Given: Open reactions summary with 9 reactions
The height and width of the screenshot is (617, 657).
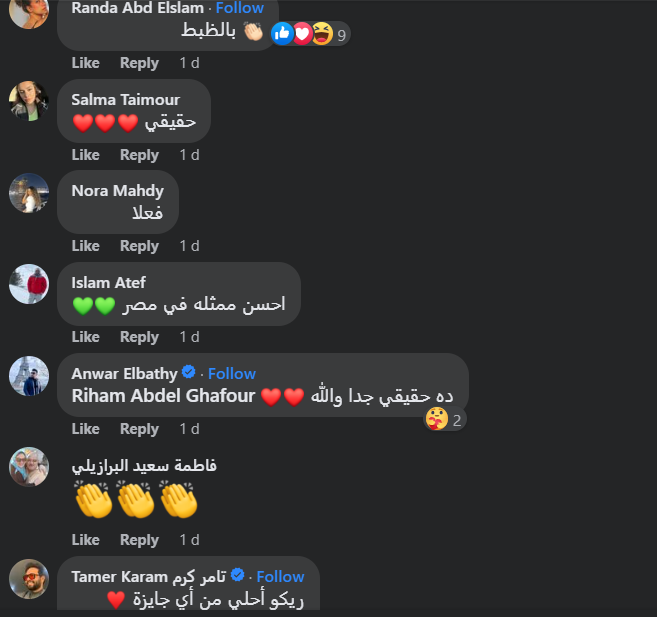Looking at the screenshot, I should 310,34.
